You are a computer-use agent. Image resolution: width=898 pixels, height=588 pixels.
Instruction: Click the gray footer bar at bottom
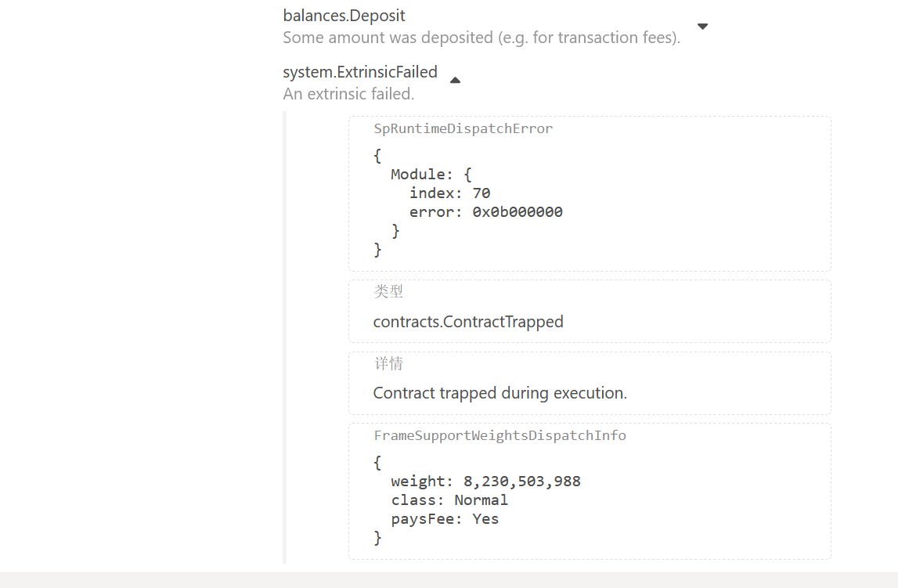(449, 579)
